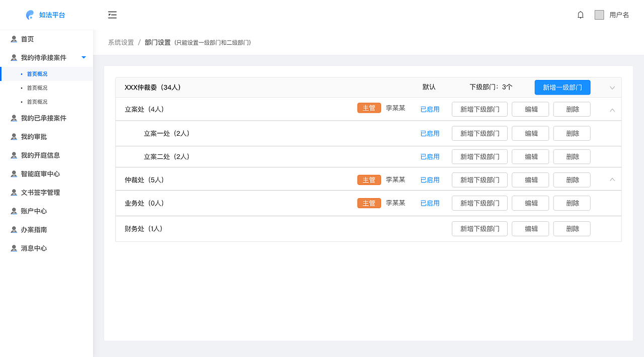Toggle 已启用 status for 业务处

[430, 203]
